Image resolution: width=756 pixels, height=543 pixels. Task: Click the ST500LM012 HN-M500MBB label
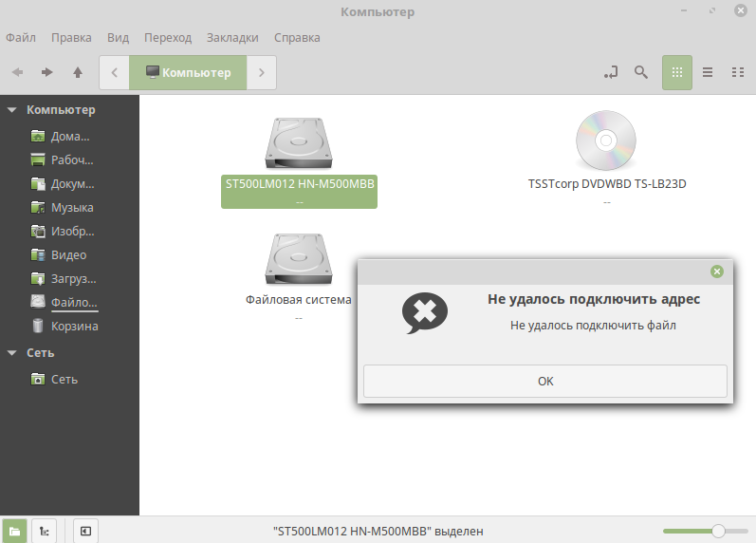[300, 184]
